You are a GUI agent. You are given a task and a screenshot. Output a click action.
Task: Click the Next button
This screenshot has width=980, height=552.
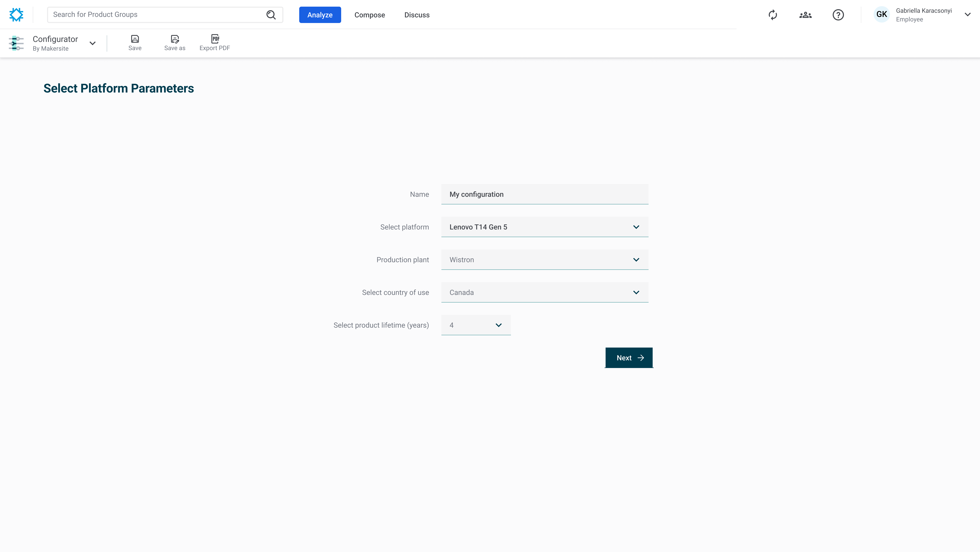click(x=629, y=358)
